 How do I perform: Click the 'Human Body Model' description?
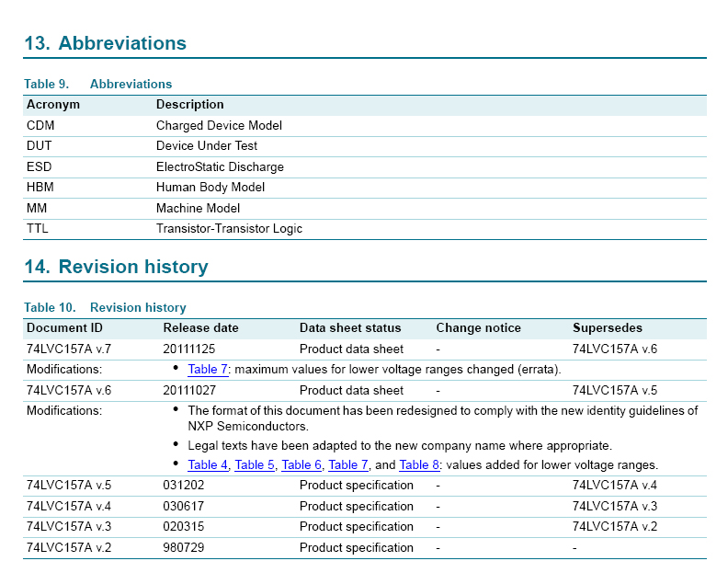210,188
